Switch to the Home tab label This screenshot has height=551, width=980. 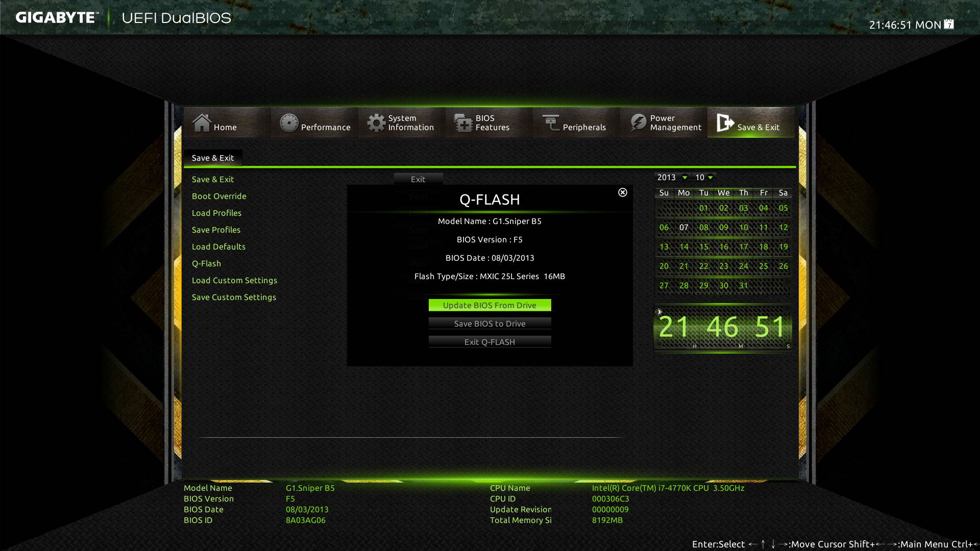[x=225, y=127]
